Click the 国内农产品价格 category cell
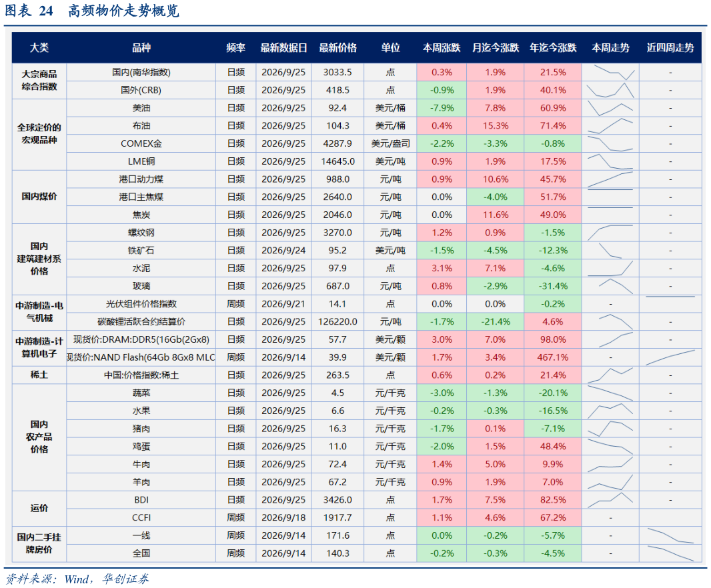This screenshot has width=711, height=588. [39, 437]
